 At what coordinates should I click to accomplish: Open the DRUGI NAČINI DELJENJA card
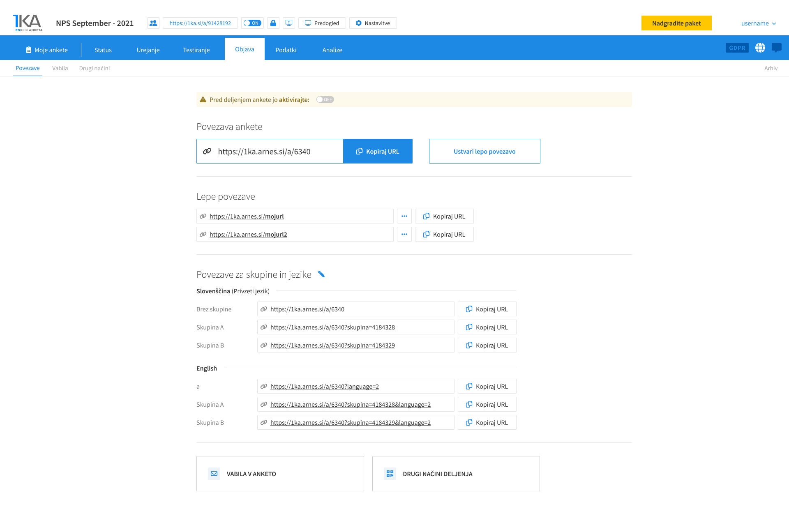click(x=456, y=474)
